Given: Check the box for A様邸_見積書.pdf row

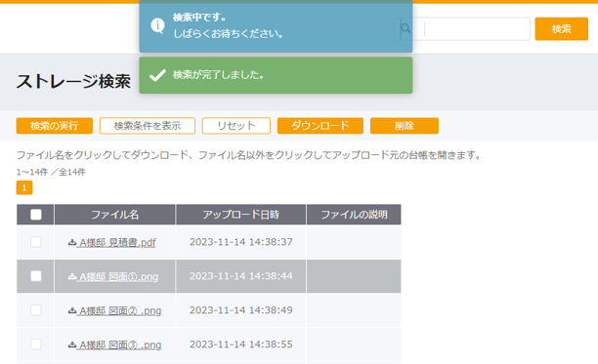Looking at the screenshot, I should pos(36,242).
